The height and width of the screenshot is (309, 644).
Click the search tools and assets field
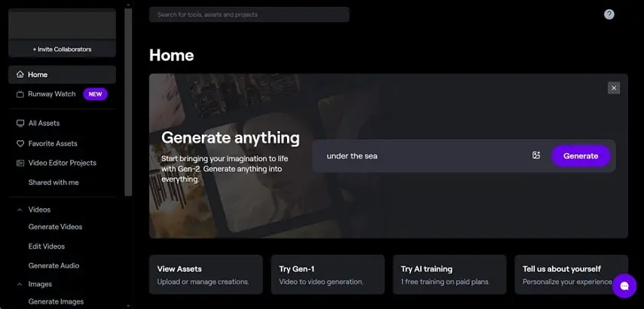(x=249, y=14)
